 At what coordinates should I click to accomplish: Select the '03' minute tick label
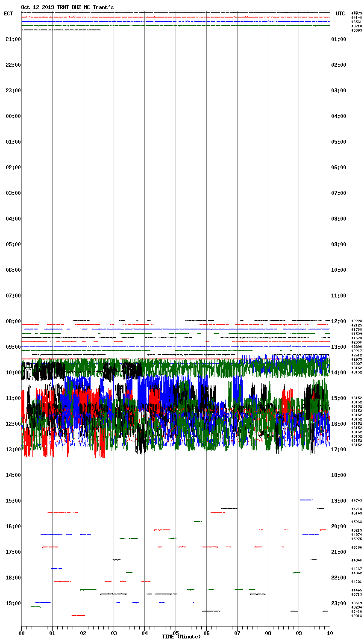point(114,633)
